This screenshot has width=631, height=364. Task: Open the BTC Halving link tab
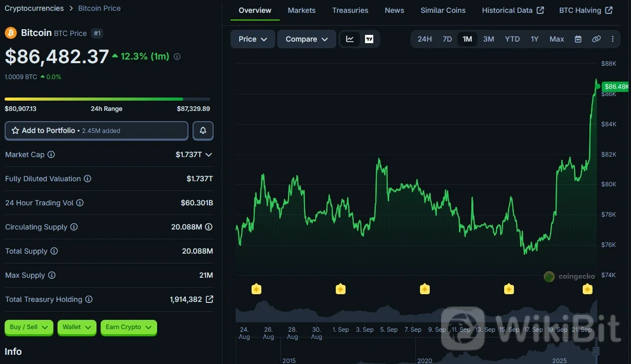click(x=586, y=10)
